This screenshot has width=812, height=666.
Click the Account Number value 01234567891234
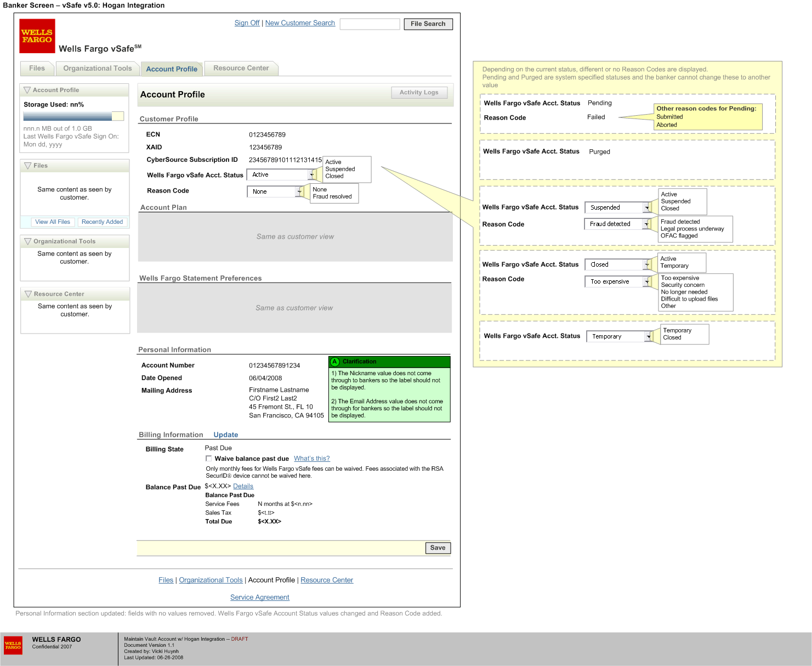(x=275, y=366)
